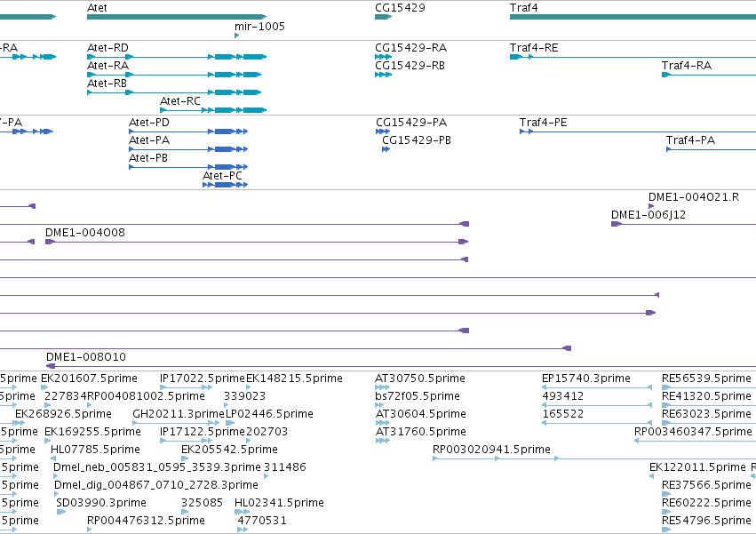Select EST EK169255.5prime
Screen dimensions: 756x534
[x=47, y=441]
